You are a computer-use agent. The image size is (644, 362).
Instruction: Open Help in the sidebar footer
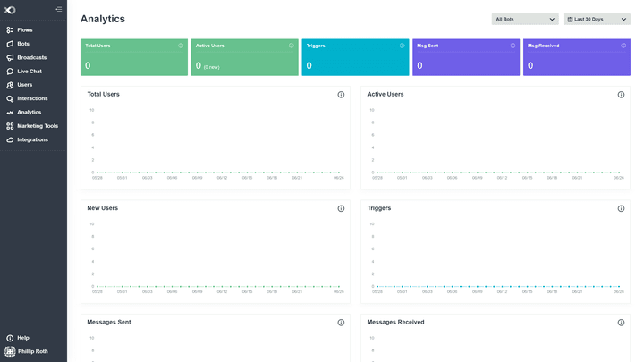click(x=22, y=338)
